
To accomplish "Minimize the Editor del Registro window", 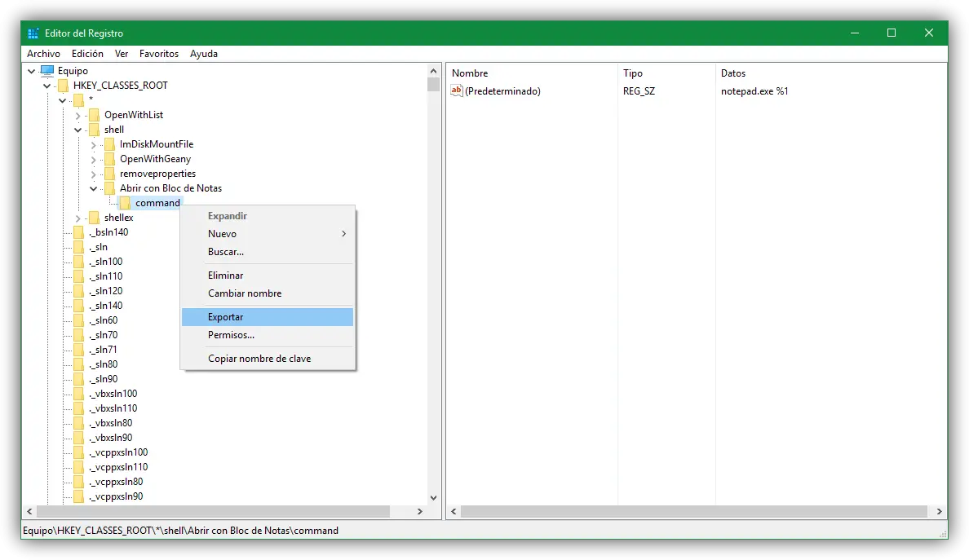I will point(855,33).
